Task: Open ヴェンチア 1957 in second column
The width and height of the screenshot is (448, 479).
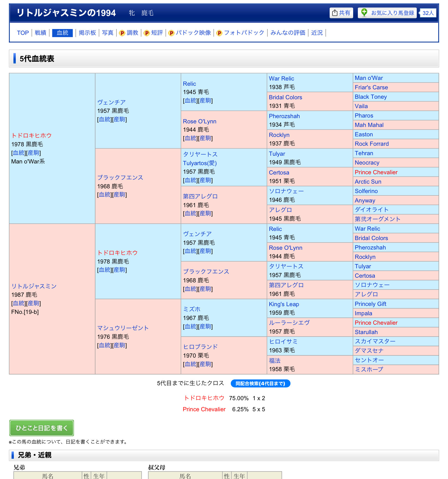Action: point(111,102)
